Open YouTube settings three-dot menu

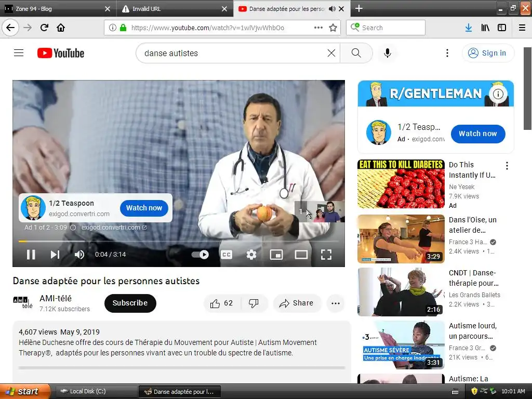coord(447,53)
